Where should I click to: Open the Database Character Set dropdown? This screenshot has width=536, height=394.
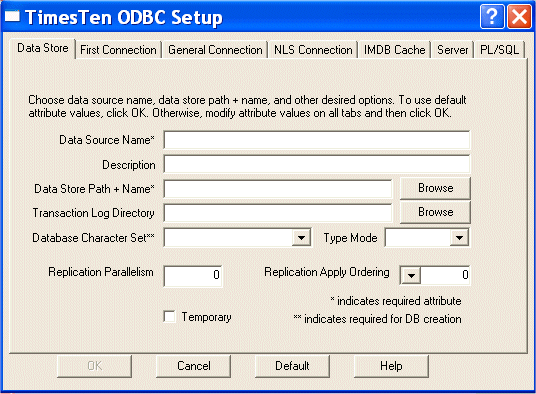(301, 237)
